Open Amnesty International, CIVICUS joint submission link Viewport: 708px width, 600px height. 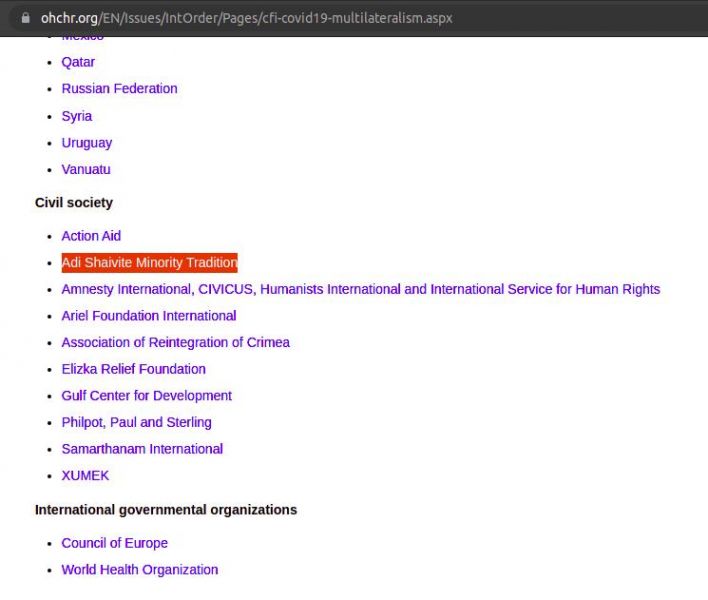[361, 289]
